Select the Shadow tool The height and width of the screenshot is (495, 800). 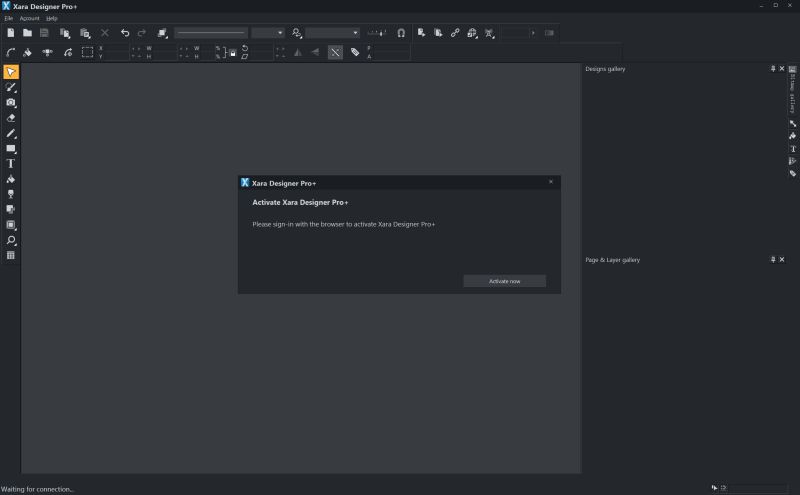pyautogui.click(x=11, y=209)
